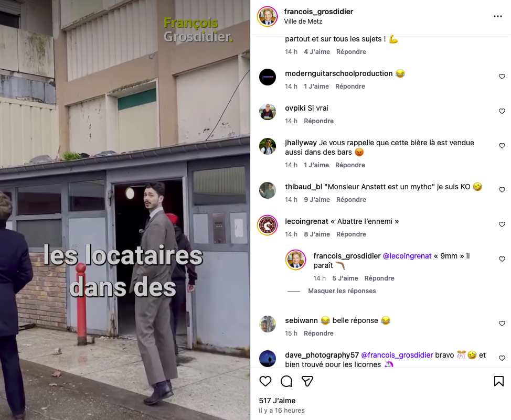The height and width of the screenshot is (420, 511).
Task: Reply to sebiwann's comment
Action: (318, 333)
